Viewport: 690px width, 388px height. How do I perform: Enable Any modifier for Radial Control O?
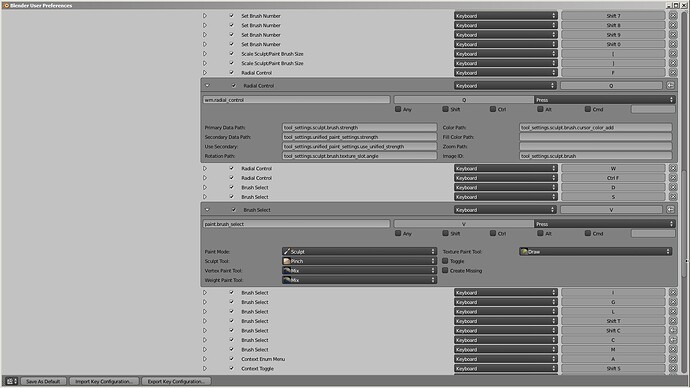click(x=398, y=109)
